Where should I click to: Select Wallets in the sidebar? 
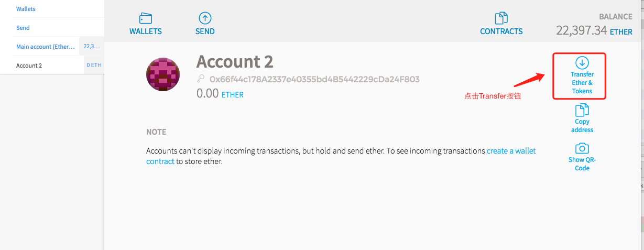(26, 9)
